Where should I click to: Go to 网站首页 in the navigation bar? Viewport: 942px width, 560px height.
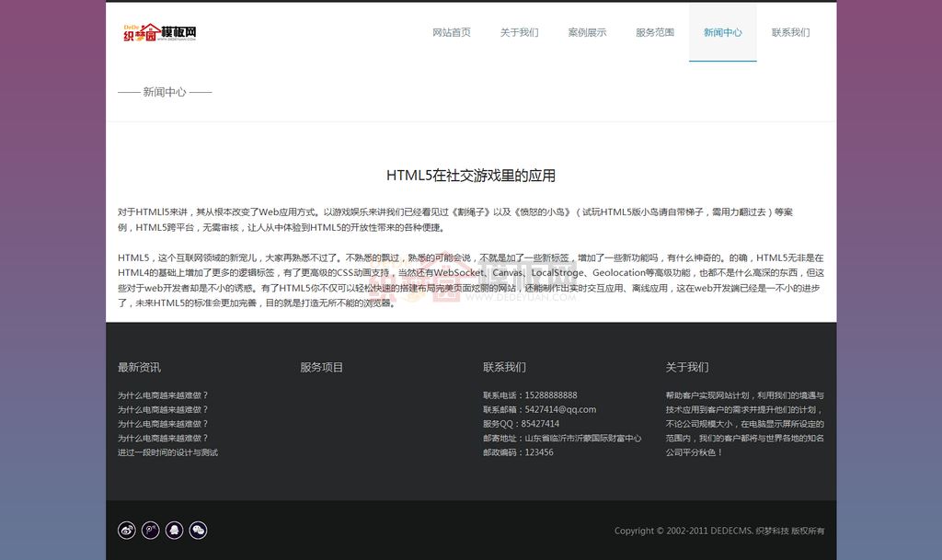tap(452, 32)
